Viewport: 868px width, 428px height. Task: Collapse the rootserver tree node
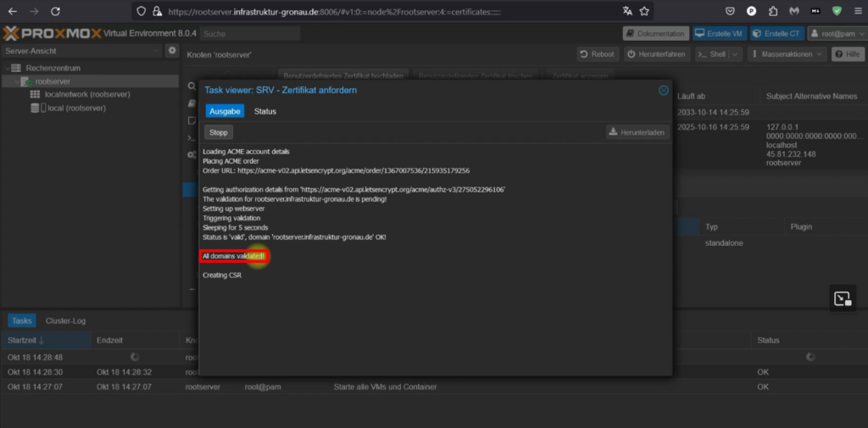[x=18, y=81]
